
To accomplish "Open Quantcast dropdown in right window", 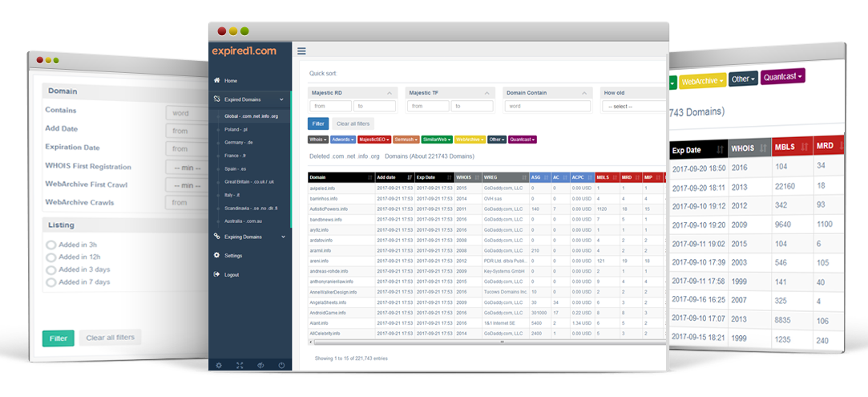I will [783, 76].
